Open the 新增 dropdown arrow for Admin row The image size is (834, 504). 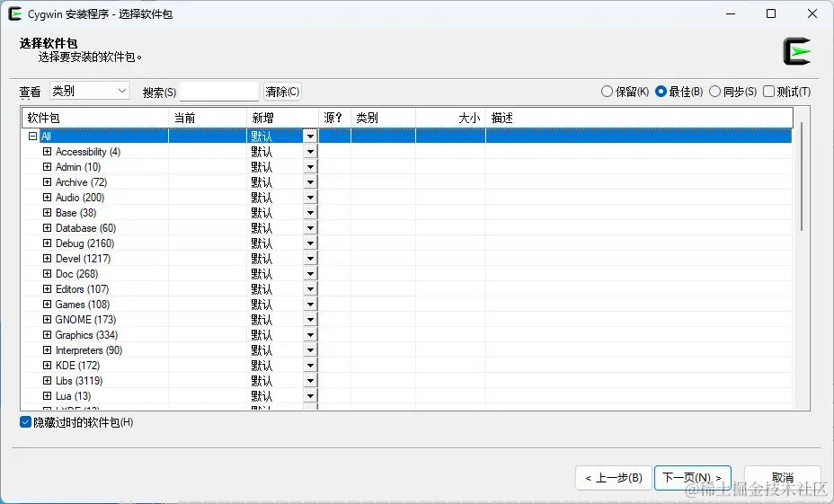311,167
